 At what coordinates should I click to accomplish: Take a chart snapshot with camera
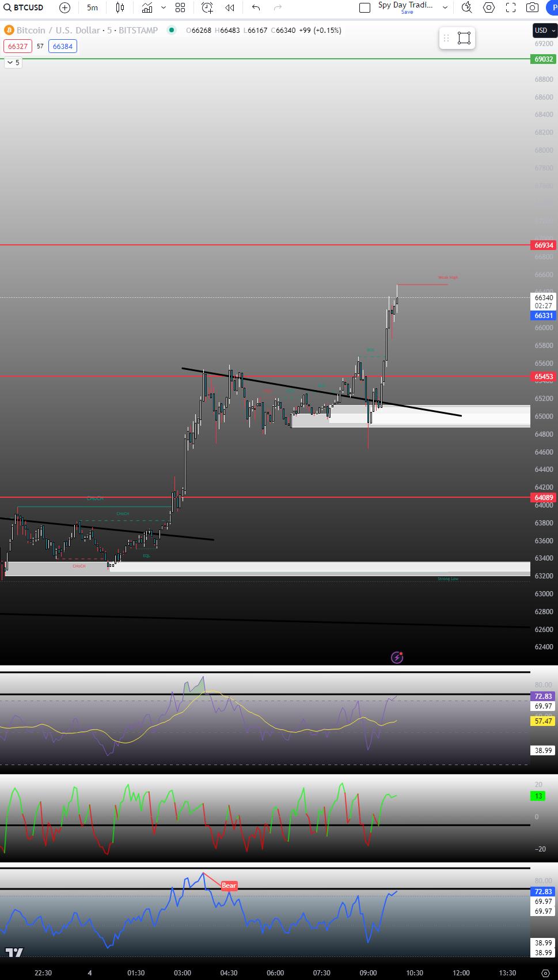click(533, 7)
